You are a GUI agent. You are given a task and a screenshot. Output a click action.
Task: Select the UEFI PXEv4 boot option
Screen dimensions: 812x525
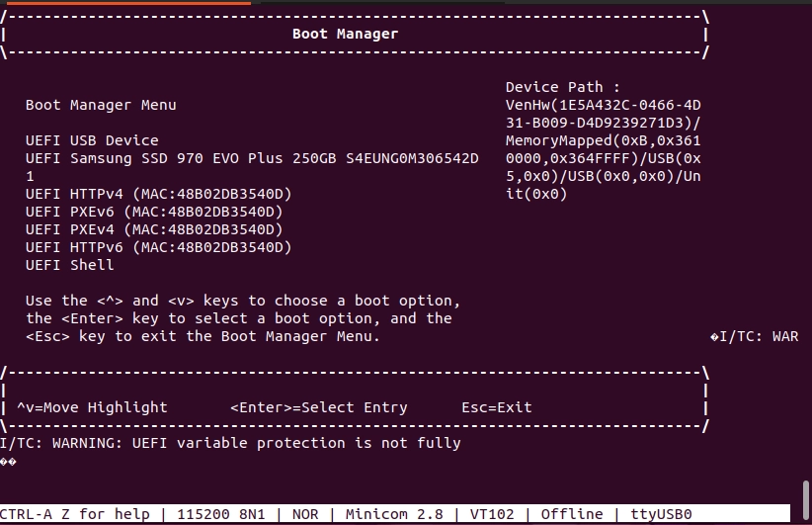pyautogui.click(x=154, y=229)
